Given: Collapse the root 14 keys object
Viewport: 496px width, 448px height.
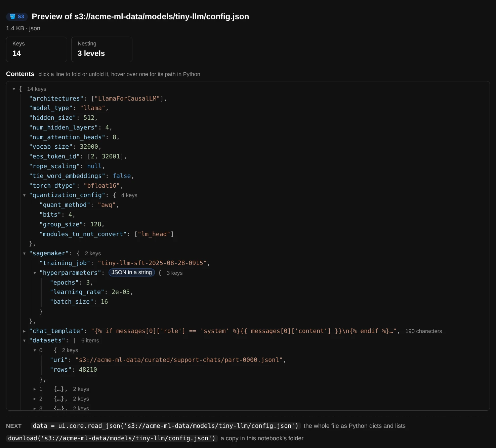Looking at the screenshot, I should click(14, 89).
